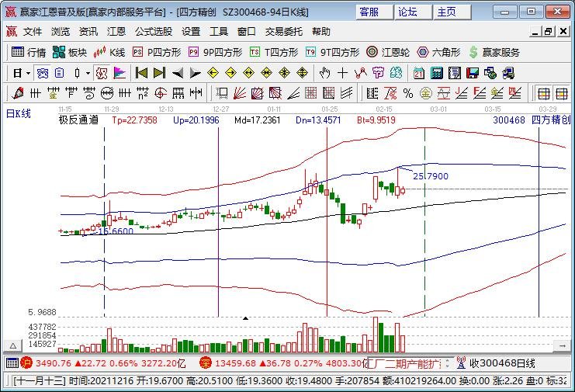Click yellow diamond left-arrow icon

point(213,73)
